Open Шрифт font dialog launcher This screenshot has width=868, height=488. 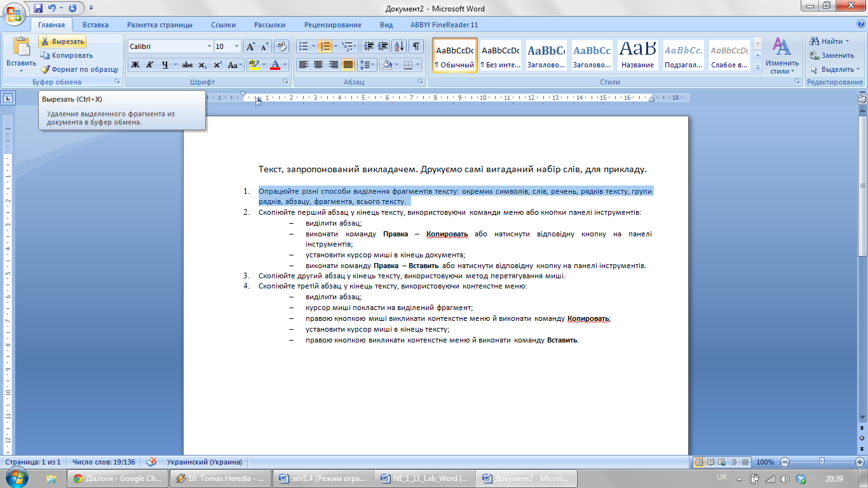point(286,82)
